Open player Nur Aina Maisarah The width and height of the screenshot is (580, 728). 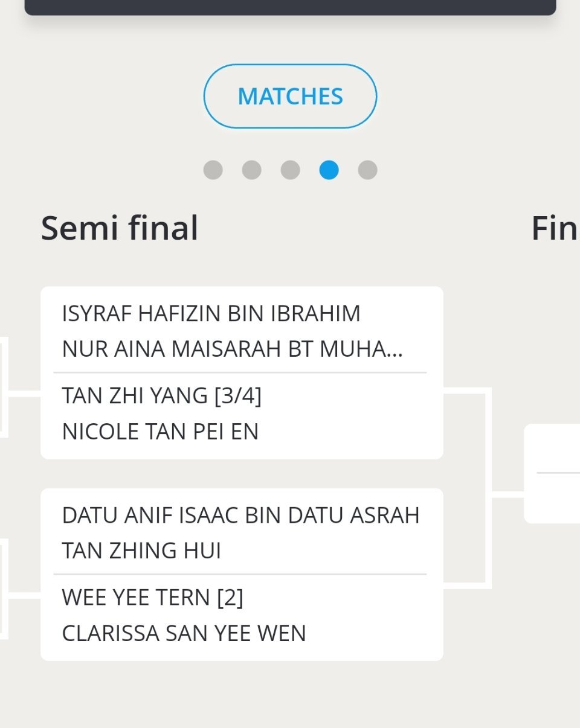pyautogui.click(x=232, y=349)
